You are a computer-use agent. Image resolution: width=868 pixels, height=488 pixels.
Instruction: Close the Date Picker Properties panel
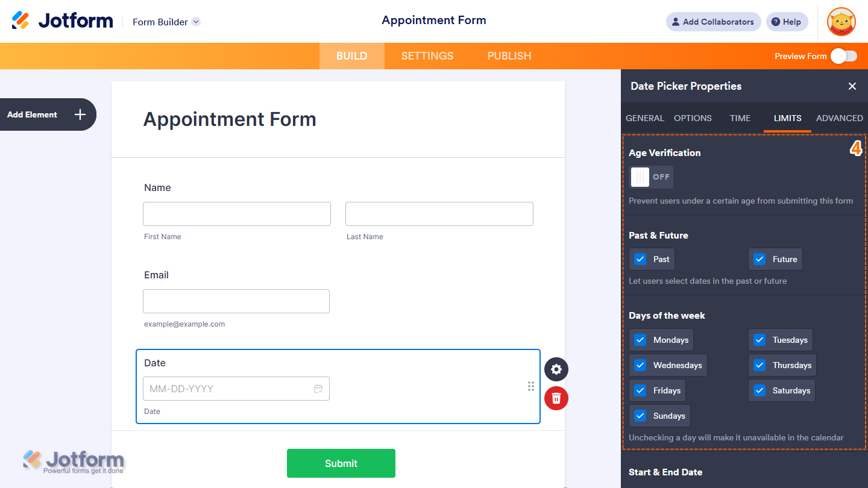(852, 86)
